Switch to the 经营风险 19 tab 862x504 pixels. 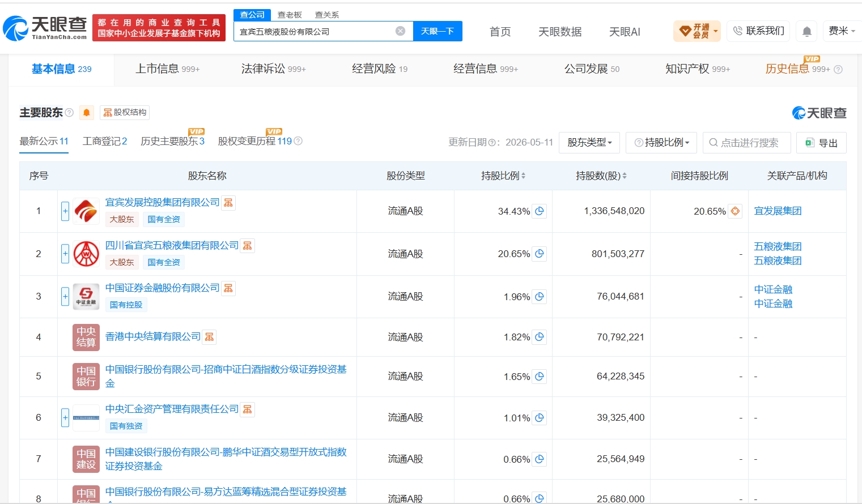point(380,69)
